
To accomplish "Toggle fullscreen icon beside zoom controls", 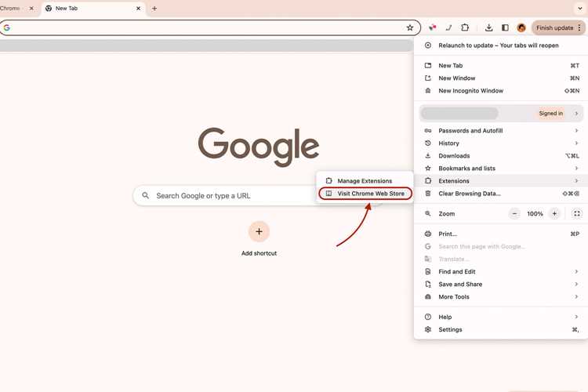I will [577, 214].
